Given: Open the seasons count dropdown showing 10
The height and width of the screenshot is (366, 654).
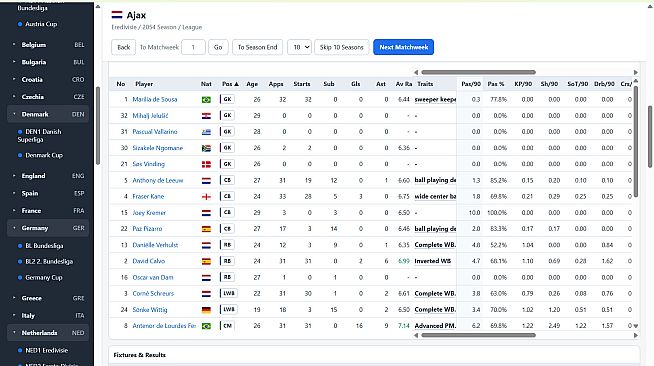Looking at the screenshot, I should coord(299,47).
